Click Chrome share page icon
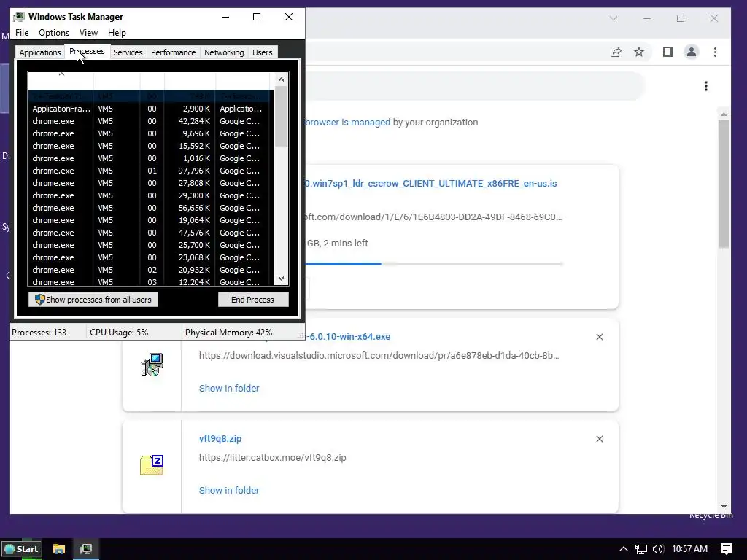This screenshot has height=560, width=747. click(616, 52)
